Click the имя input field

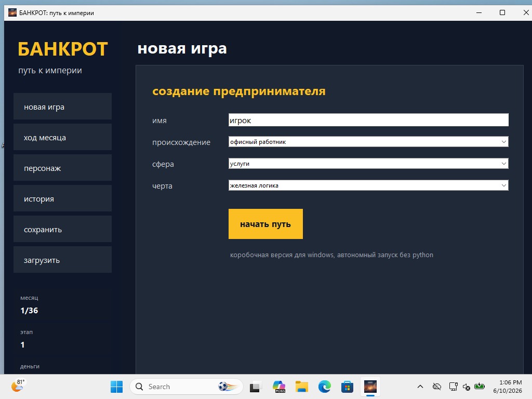[368, 120]
